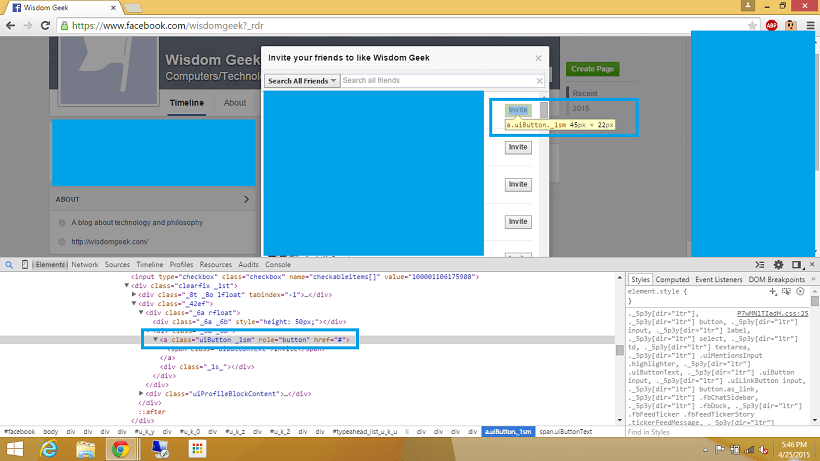Show more Styles pane tabs chevron
Viewport: 820px width, 461px height.
[813, 280]
